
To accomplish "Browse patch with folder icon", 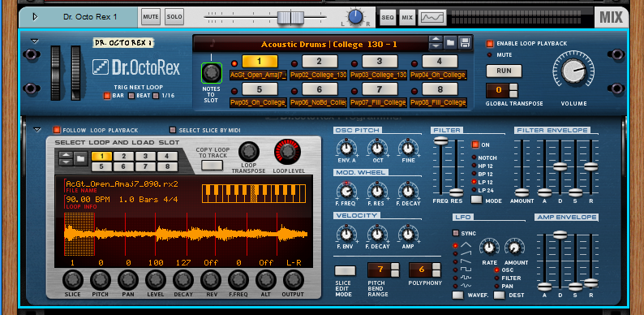I will tap(450, 43).
